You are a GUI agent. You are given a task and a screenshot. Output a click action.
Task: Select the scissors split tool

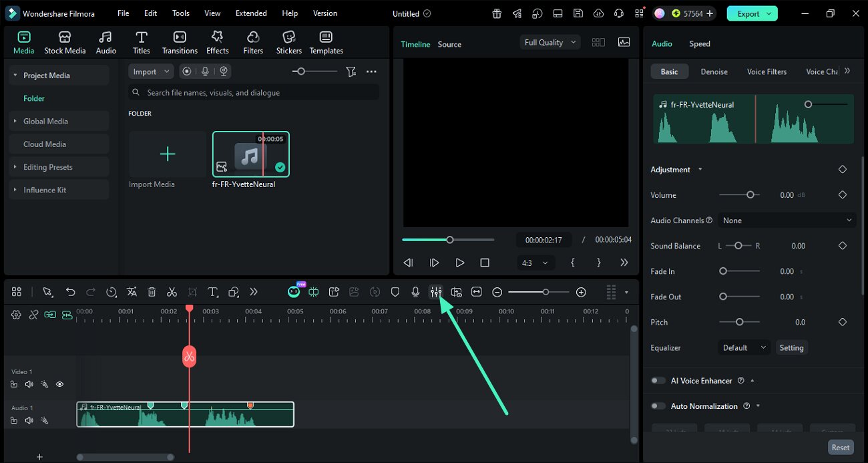(x=172, y=292)
